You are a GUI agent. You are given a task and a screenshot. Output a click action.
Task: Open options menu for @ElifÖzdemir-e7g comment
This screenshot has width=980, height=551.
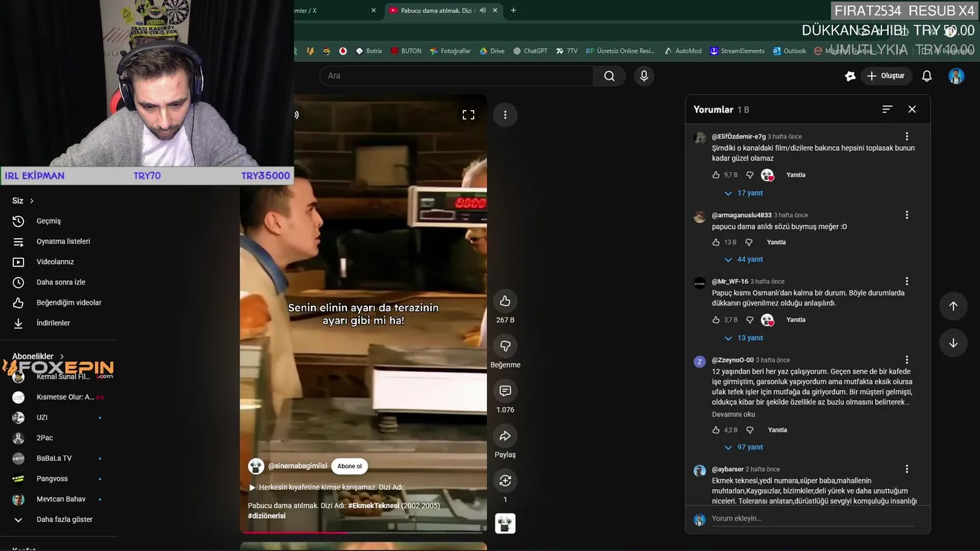907,137
